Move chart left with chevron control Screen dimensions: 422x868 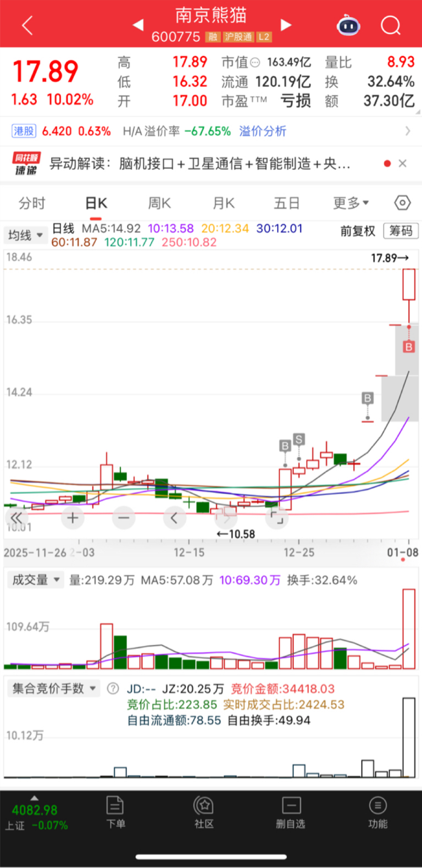tap(174, 517)
